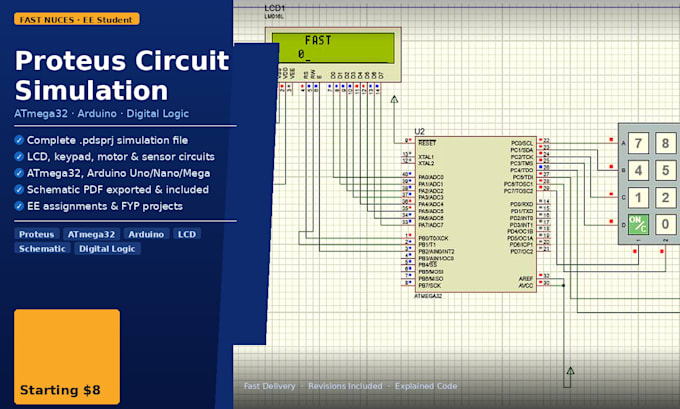Click the 'U2' component reference label
680x409 pixels.
(x=419, y=131)
